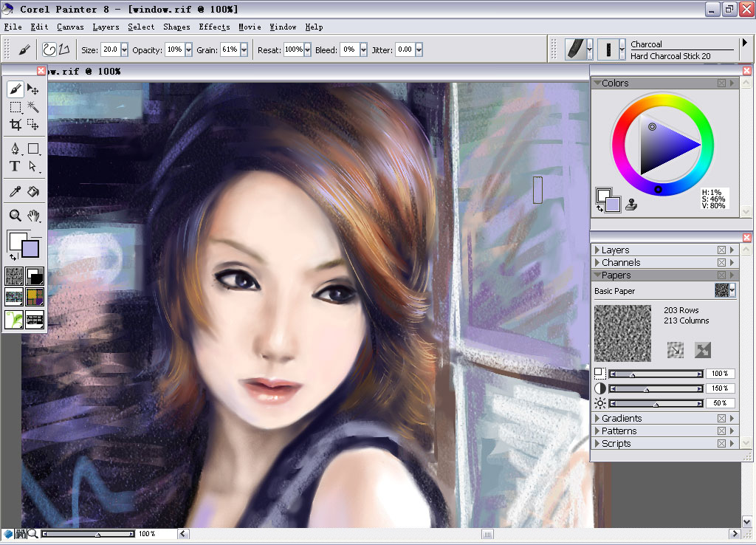Select the Magnifier tool
Viewport: 756px width, 545px height.
pos(15,215)
